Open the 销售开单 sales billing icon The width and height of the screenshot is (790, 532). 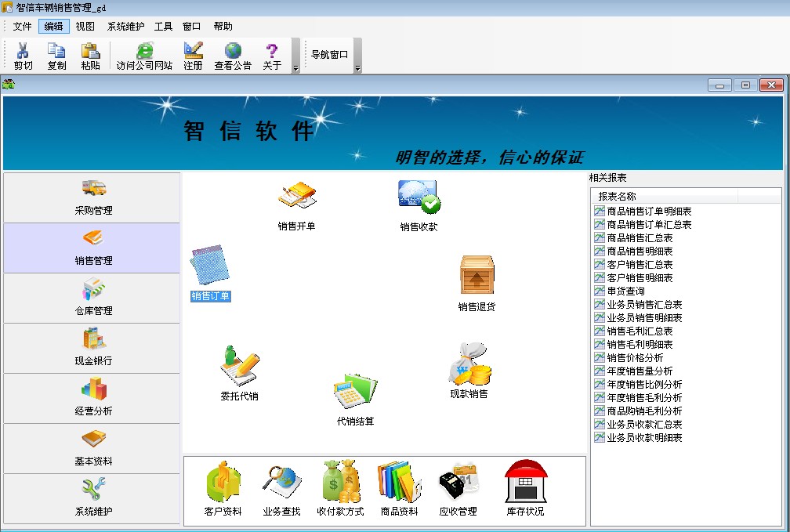tap(297, 195)
